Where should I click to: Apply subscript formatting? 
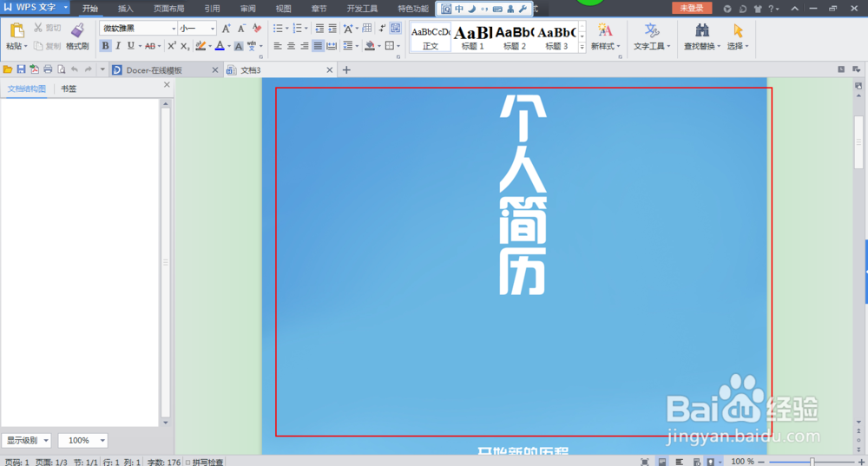click(x=185, y=46)
